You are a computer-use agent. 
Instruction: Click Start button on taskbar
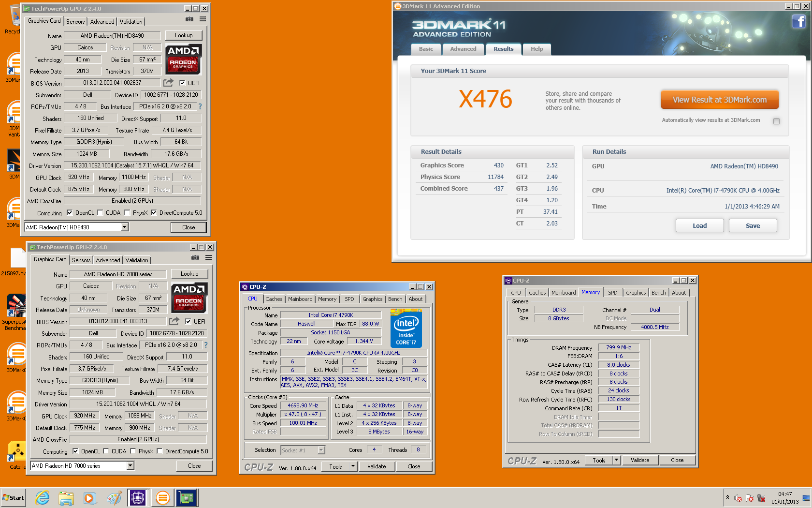pyautogui.click(x=14, y=497)
